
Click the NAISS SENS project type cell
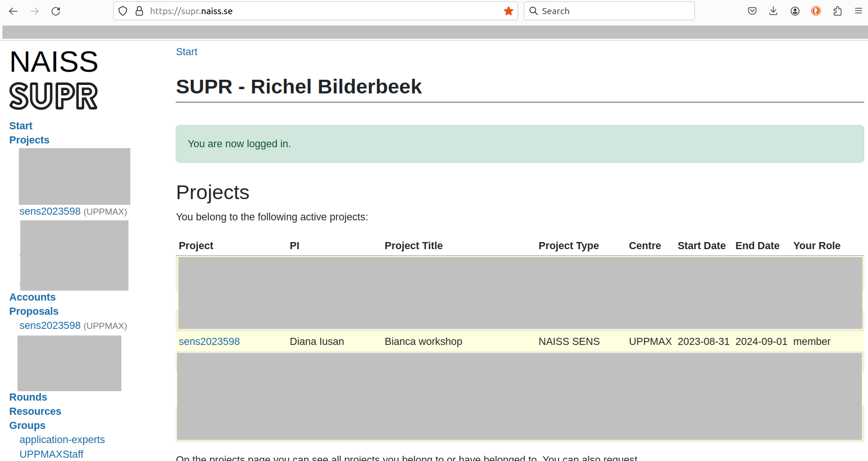coord(569,342)
